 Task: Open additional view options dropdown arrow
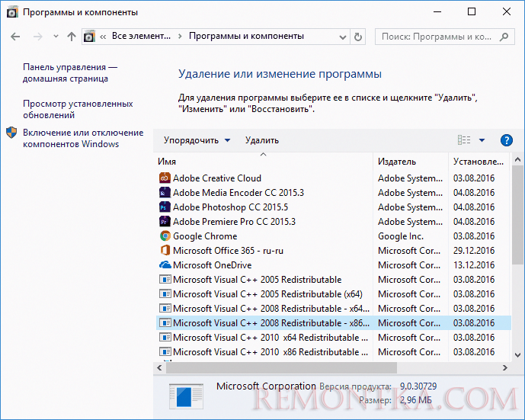pos(482,140)
